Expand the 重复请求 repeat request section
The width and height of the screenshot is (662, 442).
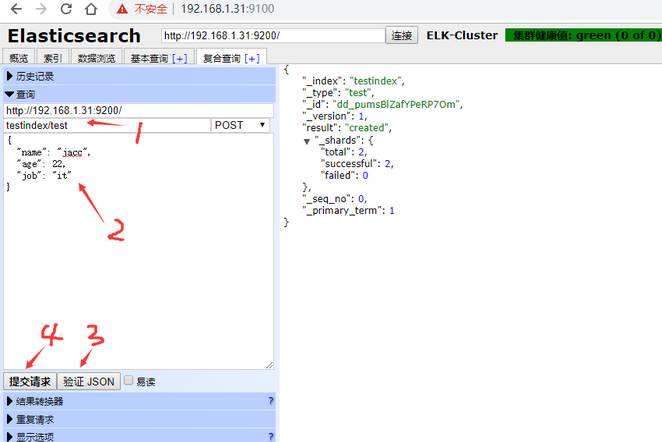[x=139, y=420]
